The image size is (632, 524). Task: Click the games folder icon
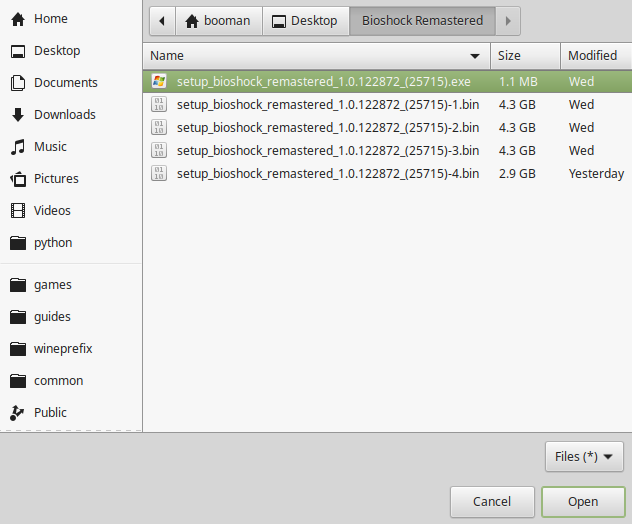coord(18,285)
